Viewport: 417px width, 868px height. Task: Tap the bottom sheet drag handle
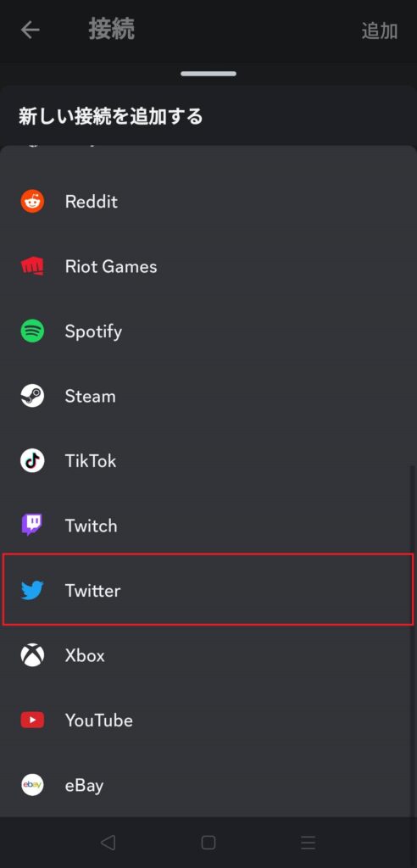(208, 74)
